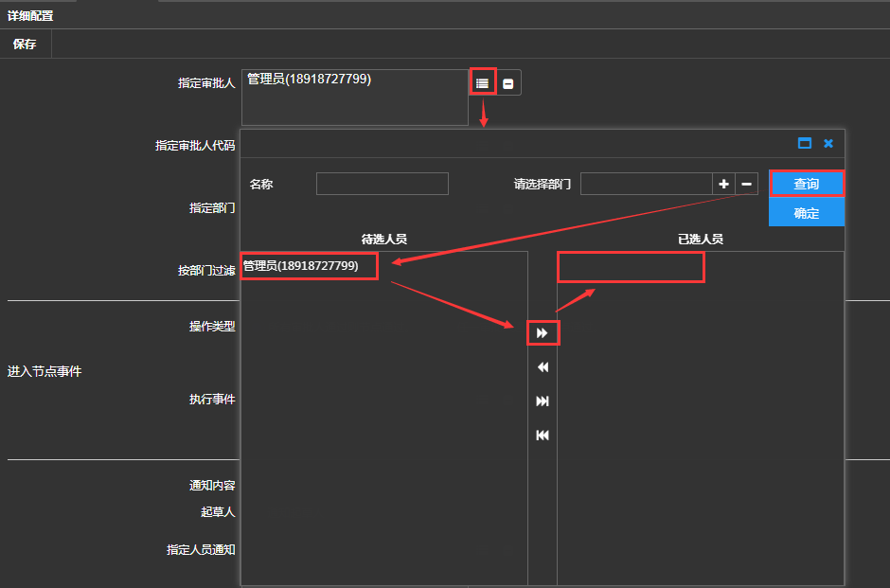Select 管理员(18918727799) in the 待选人员 list
This screenshot has width=890, height=588.
click(x=301, y=266)
